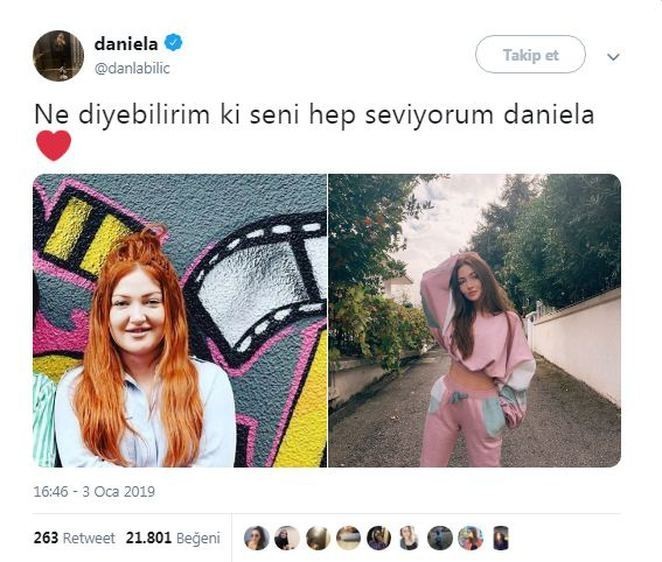
Task: Open the third blurry brown liker avatar
Action: pos(318,538)
